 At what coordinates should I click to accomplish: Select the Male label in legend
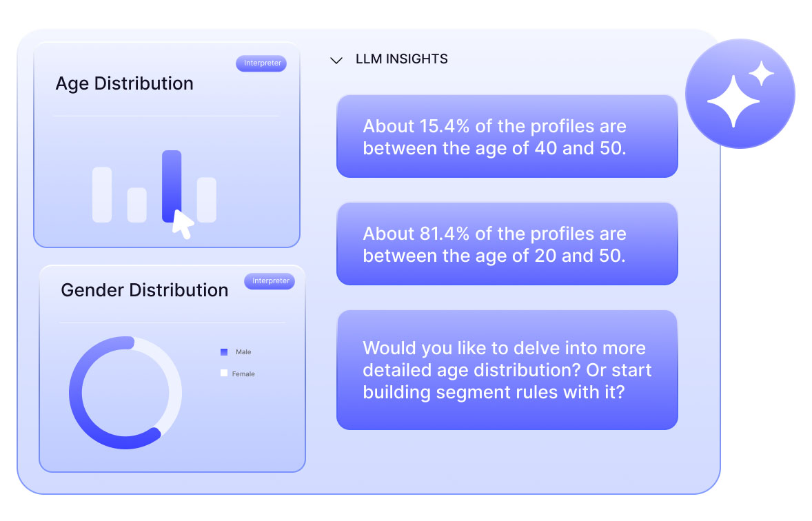243,352
